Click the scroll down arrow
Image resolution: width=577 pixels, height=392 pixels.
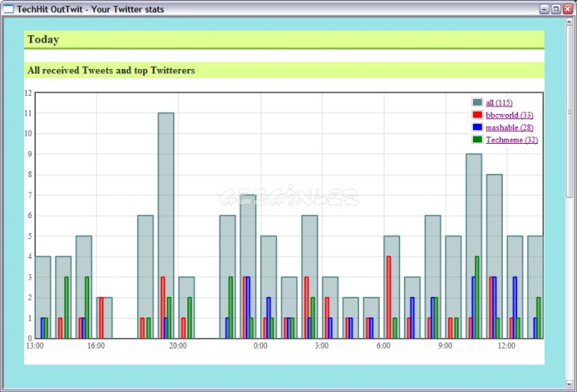[569, 385]
